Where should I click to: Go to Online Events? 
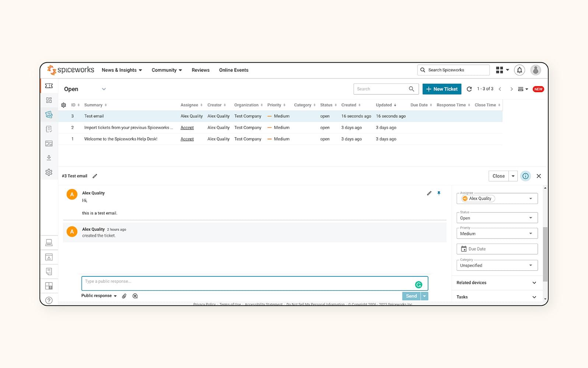[234, 70]
